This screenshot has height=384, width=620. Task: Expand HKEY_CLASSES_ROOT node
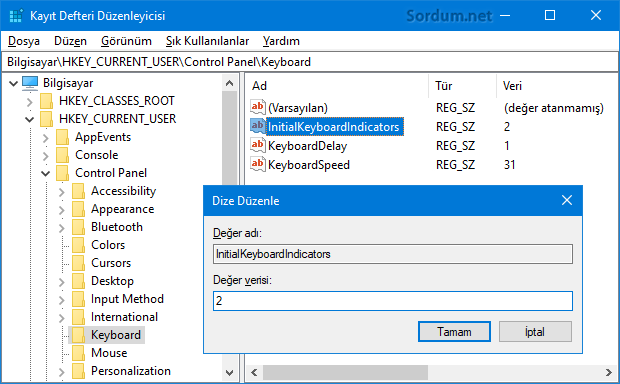pyautogui.click(x=30, y=102)
